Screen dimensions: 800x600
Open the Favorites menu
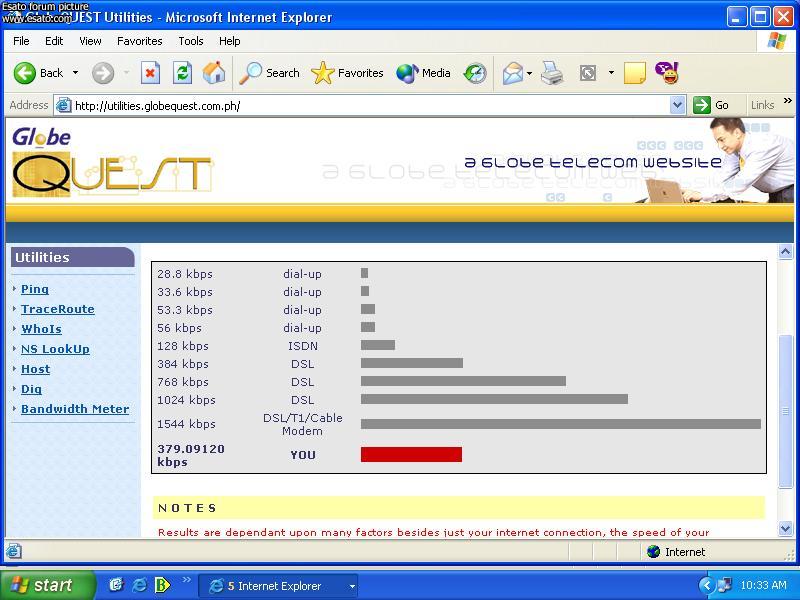coord(140,41)
